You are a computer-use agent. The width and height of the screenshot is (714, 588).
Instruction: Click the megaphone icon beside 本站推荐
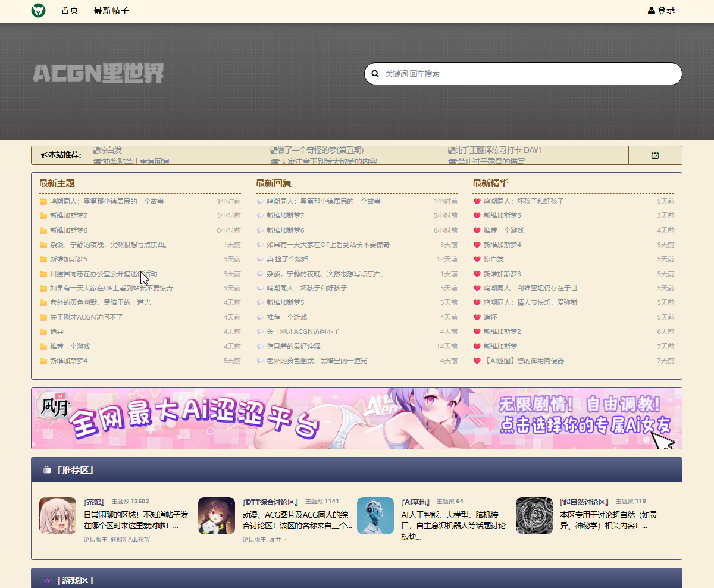(45, 154)
